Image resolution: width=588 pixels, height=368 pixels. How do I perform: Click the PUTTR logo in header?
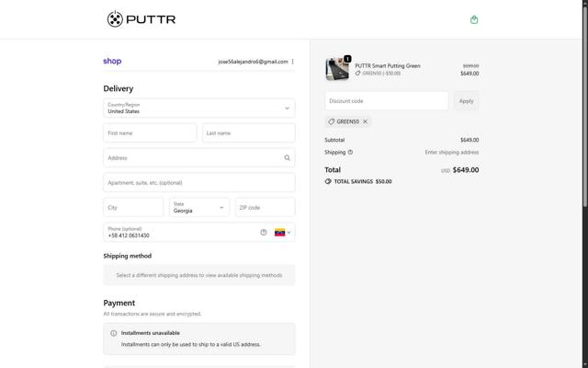coord(141,19)
